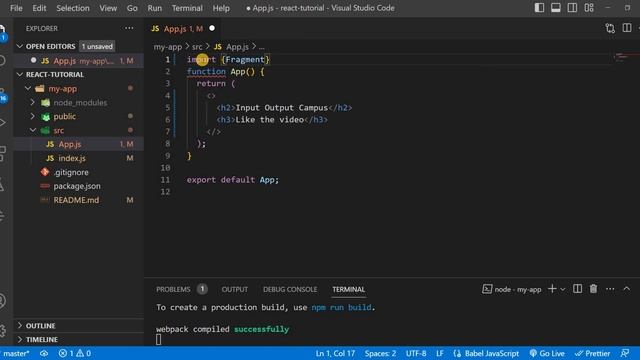The height and width of the screenshot is (360, 640).
Task: Open the Terminal menu
Action: [187, 8]
